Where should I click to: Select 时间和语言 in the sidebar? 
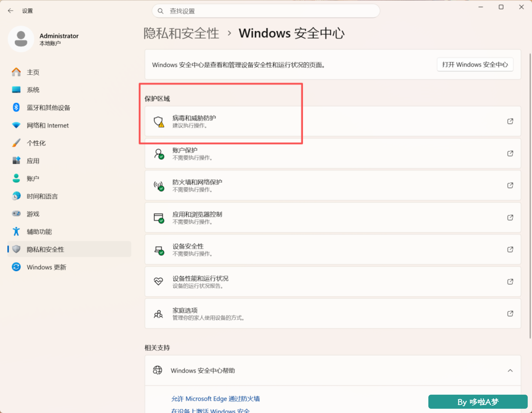coord(69,196)
